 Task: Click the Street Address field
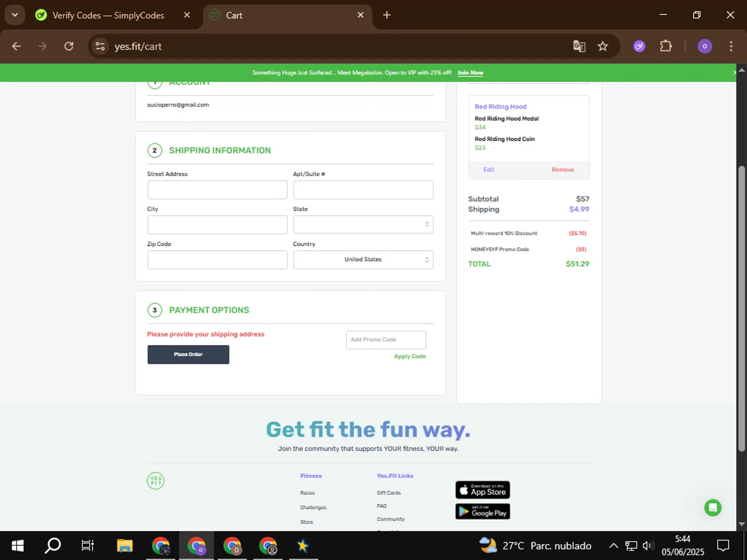(217, 190)
